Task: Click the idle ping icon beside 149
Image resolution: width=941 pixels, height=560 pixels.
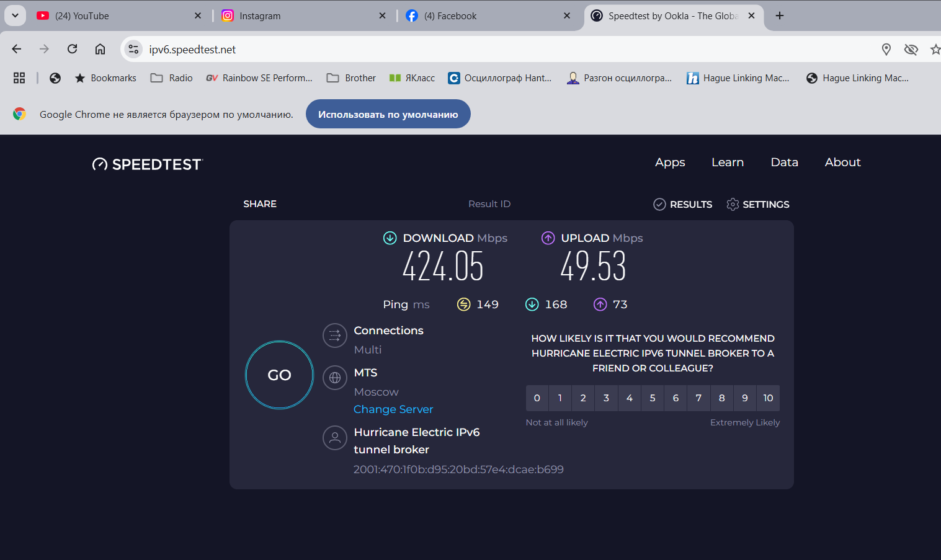Action: coord(463,304)
